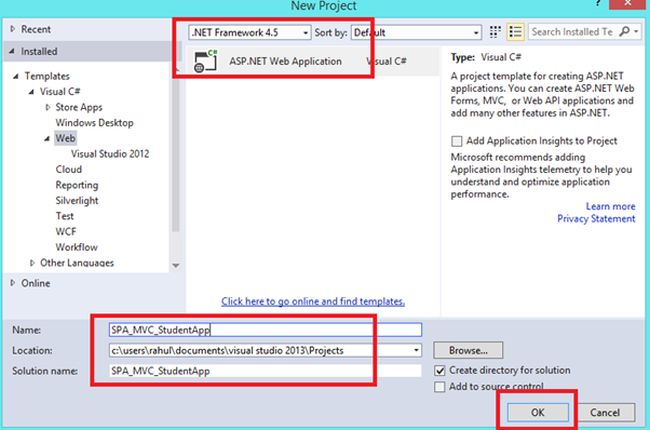Screen dimensions: 650x430
Task: Open the .NET Framework 4.5 dropdown
Action: click(x=250, y=32)
